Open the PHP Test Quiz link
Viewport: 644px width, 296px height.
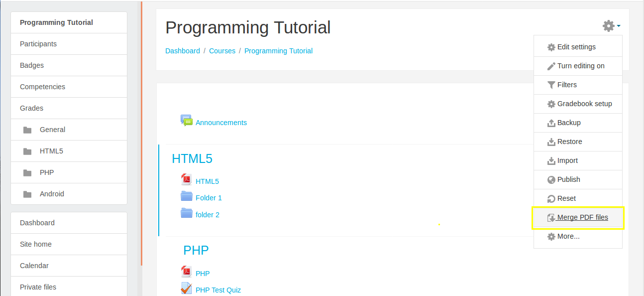pyautogui.click(x=218, y=290)
